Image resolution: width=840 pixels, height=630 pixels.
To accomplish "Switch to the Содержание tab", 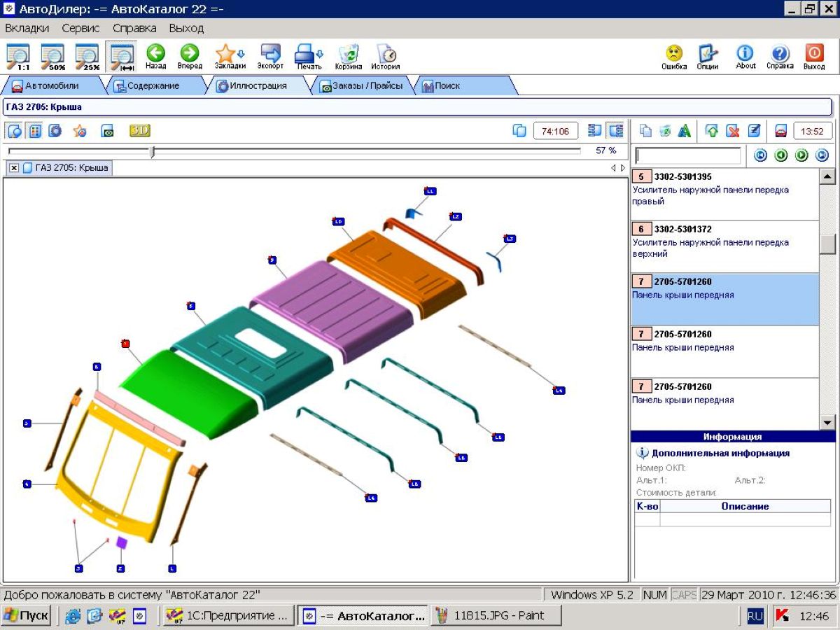I will tap(153, 86).
